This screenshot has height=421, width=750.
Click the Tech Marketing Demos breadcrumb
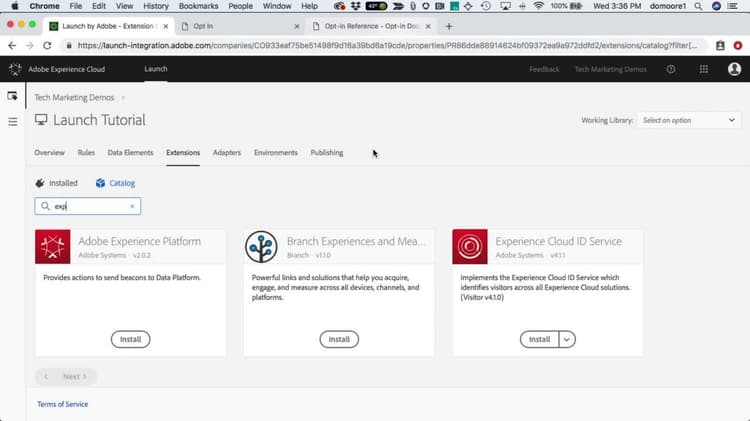point(74,98)
